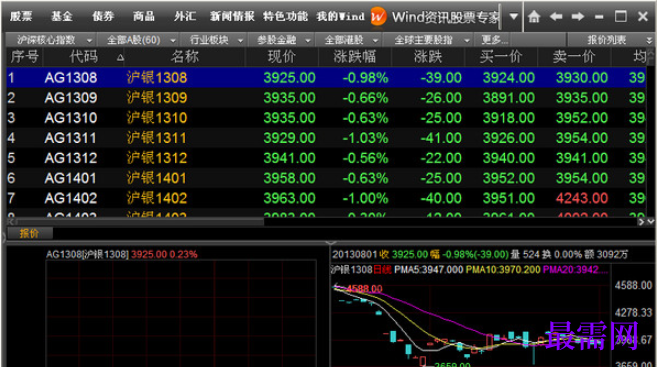Click the PMA5:3947.000 indicator label

pos(429,270)
